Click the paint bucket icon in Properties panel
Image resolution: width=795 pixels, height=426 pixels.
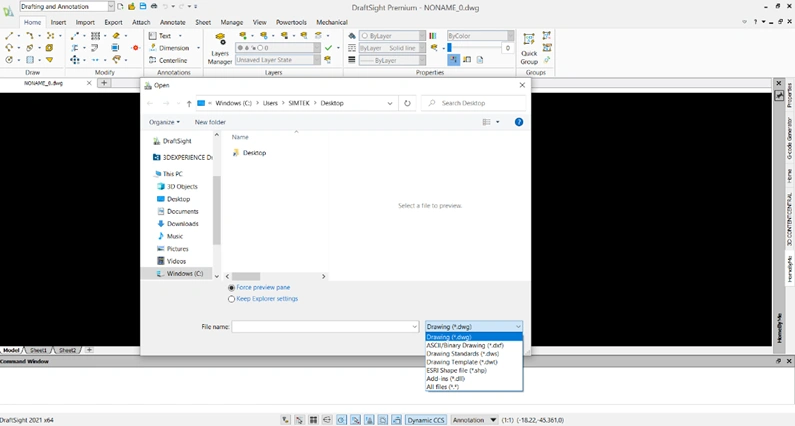pyautogui.click(x=352, y=36)
